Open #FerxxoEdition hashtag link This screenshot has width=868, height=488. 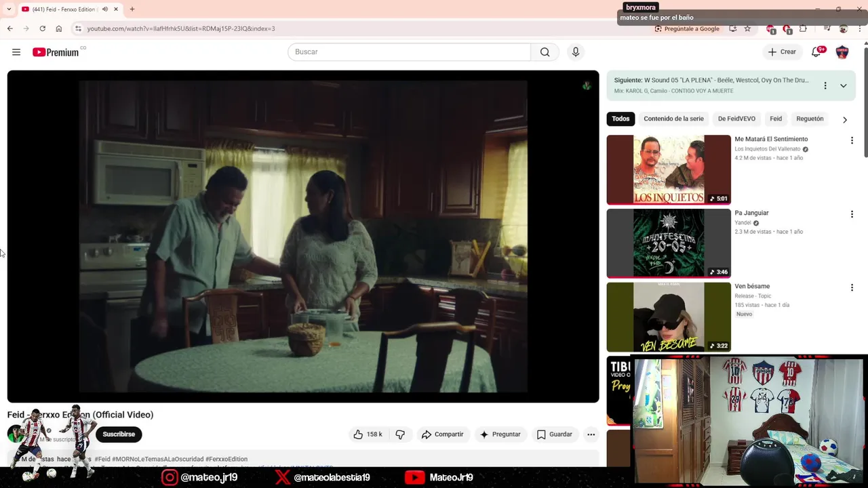[226, 459]
